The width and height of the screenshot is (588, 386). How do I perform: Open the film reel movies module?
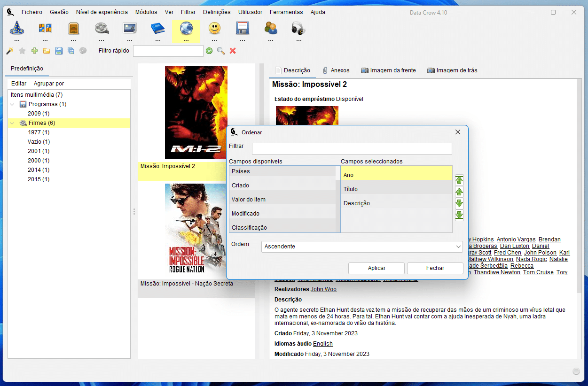pos(102,29)
